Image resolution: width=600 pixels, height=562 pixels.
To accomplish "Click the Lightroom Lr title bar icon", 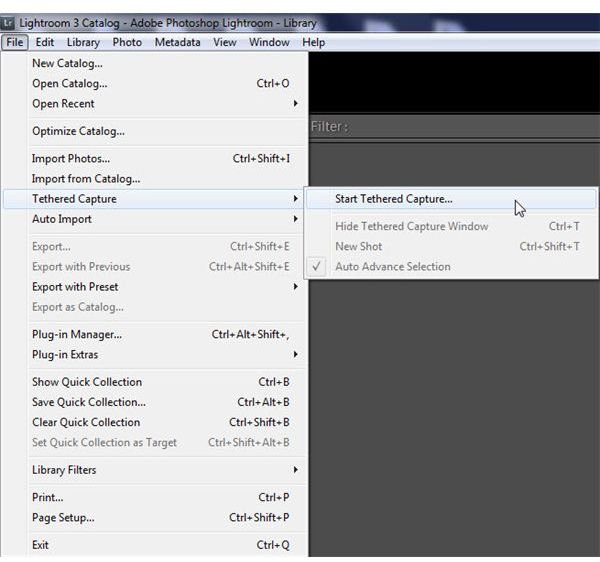I will (8, 23).
